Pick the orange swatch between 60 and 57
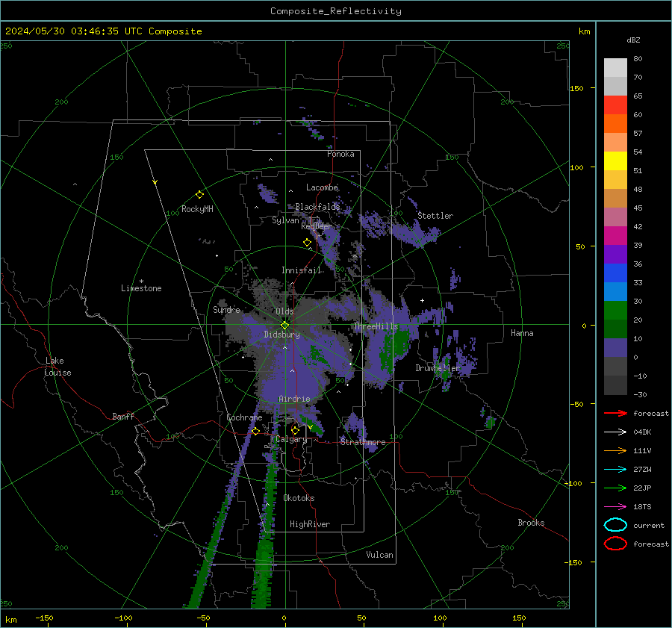This screenshot has height=628, width=672. click(615, 123)
